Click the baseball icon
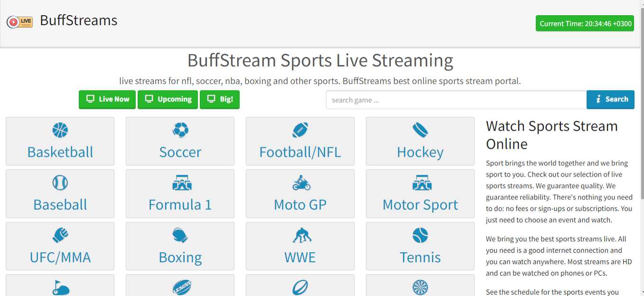The height and width of the screenshot is (296, 644). 60,182
